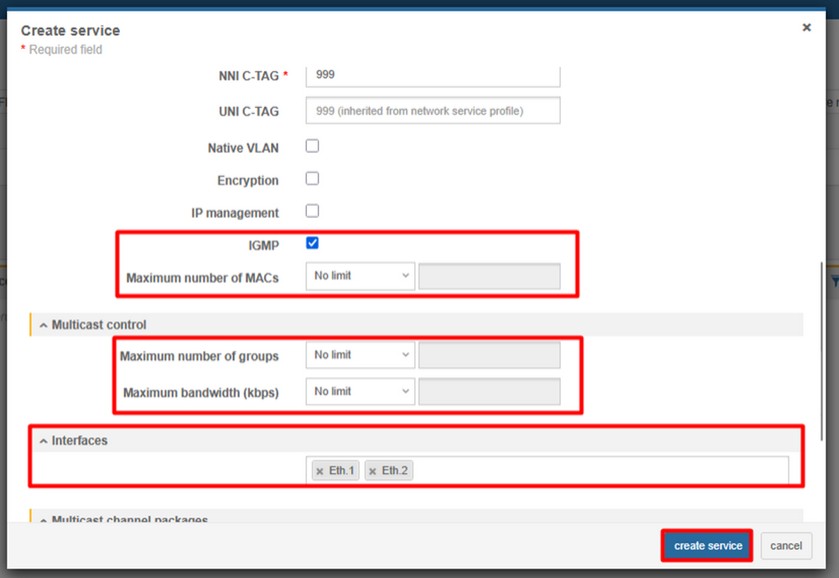The height and width of the screenshot is (578, 839).
Task: Tick the IP management checkbox
Action: pyautogui.click(x=312, y=211)
